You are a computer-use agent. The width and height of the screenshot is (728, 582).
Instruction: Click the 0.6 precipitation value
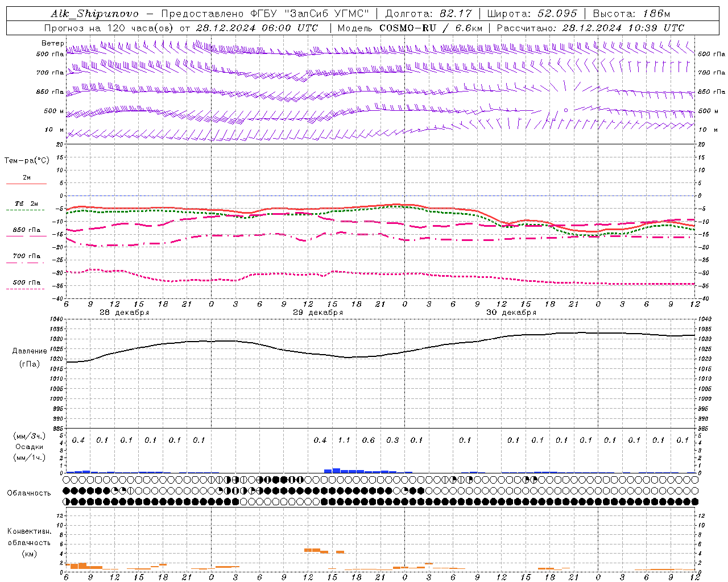pos(369,440)
